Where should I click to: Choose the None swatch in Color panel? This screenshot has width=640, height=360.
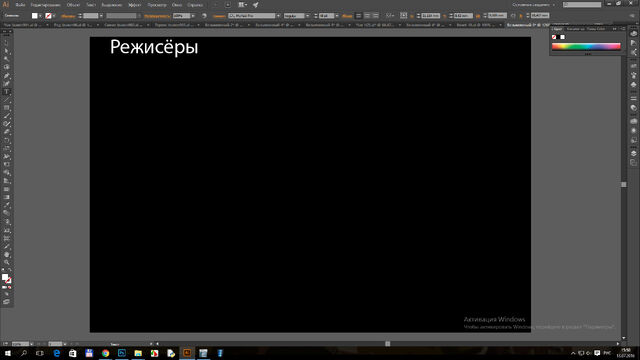click(554, 37)
